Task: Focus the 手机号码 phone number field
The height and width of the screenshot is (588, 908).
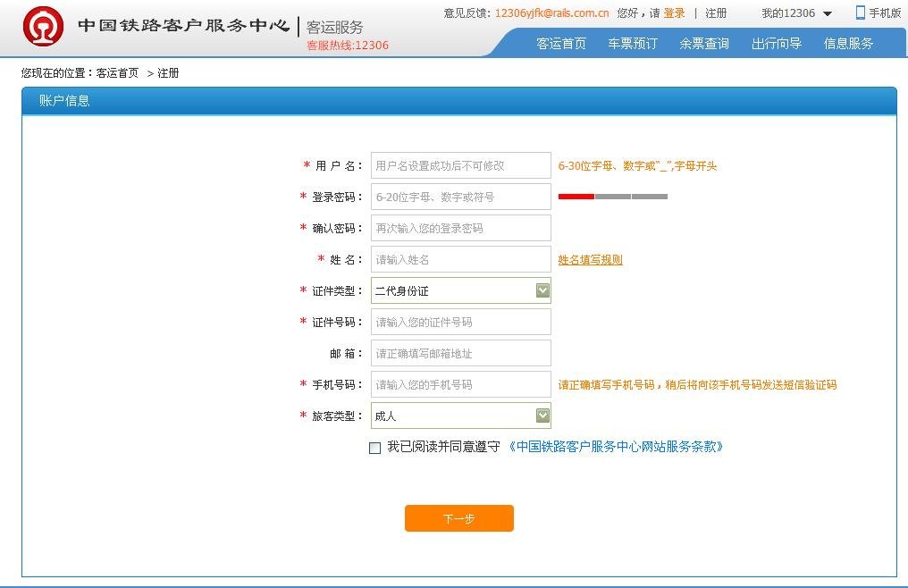Action: click(460, 384)
